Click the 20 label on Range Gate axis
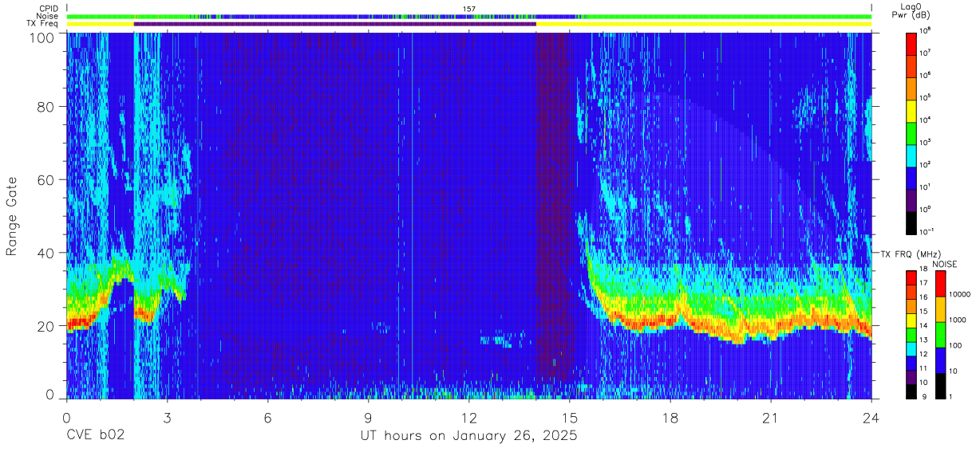The width and height of the screenshot is (980, 452). point(45,326)
